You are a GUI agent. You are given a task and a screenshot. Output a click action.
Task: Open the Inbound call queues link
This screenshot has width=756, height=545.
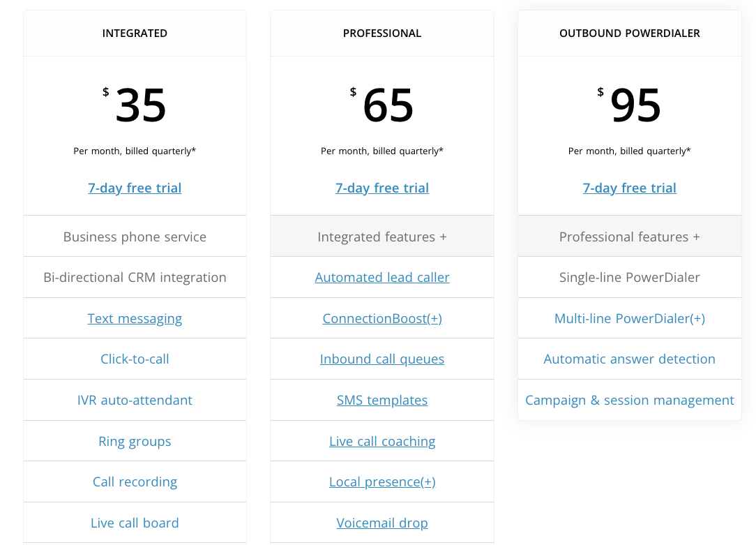coord(382,359)
